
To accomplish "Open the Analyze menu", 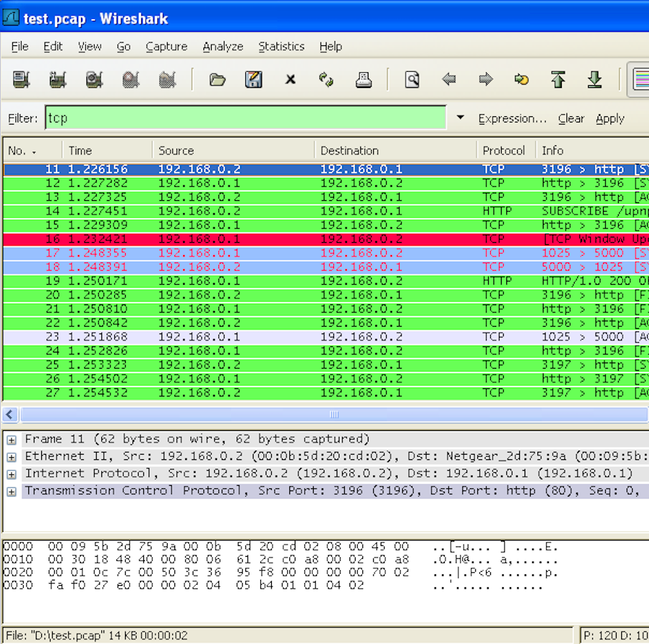I will 222,47.
